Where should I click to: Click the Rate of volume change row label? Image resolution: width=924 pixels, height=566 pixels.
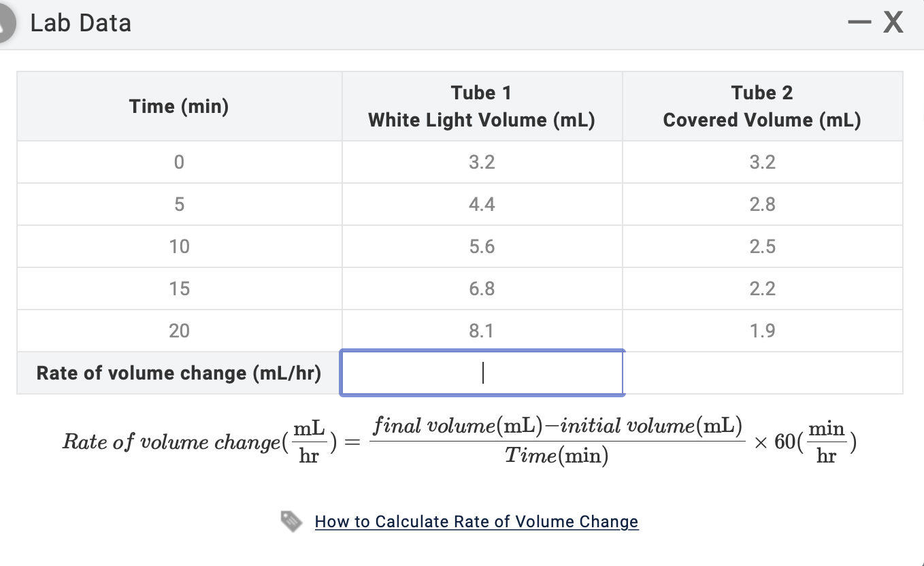(179, 373)
